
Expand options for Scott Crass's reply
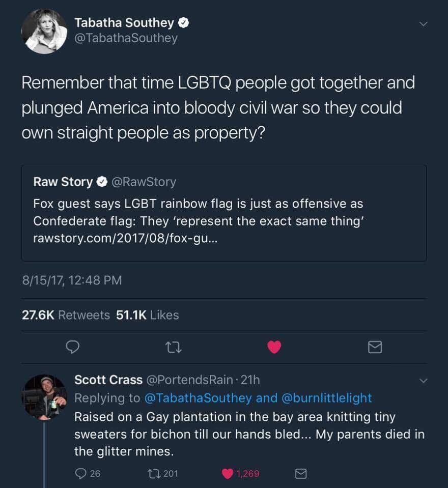click(422, 381)
